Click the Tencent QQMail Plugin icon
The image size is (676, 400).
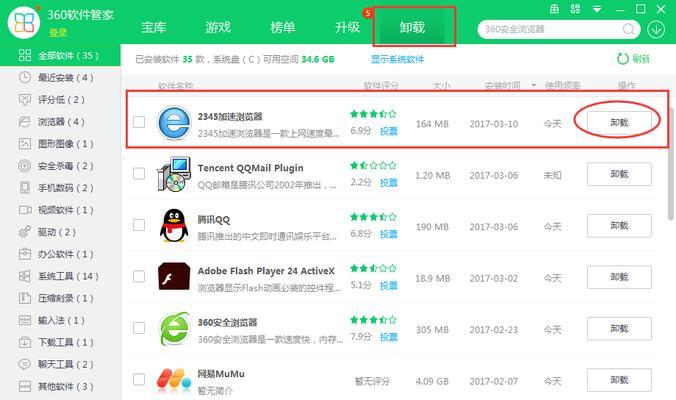pos(174,174)
